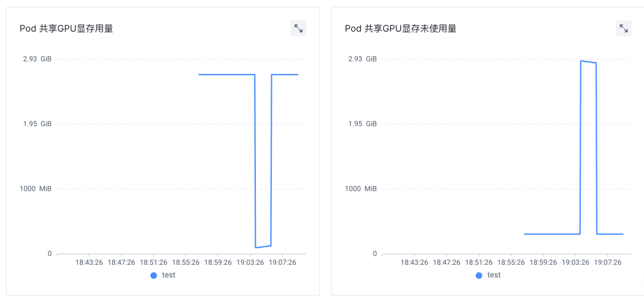Click 1000 MiB label in 显存未使用量 chart
The image size is (644, 300).
(361, 189)
